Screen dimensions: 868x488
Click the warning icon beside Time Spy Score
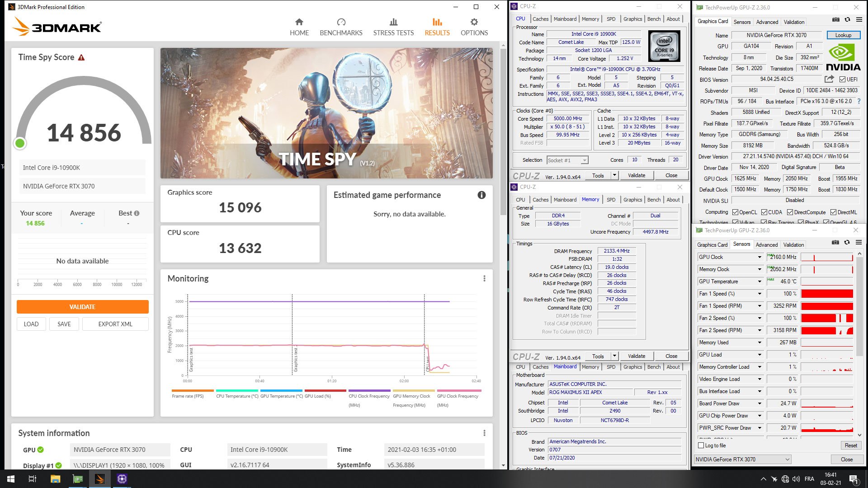point(81,57)
